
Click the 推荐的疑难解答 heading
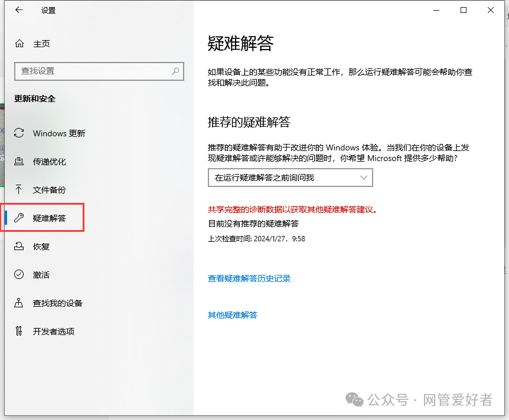pyautogui.click(x=249, y=122)
